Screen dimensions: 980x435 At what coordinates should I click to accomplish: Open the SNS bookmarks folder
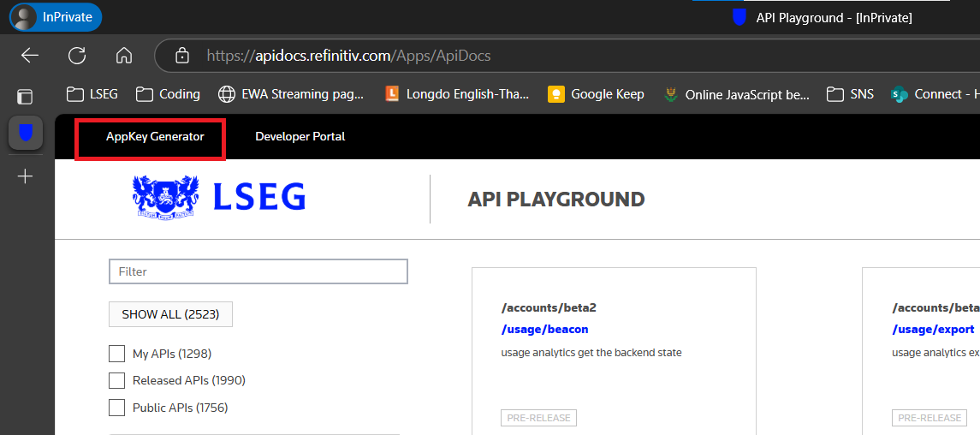pos(850,94)
